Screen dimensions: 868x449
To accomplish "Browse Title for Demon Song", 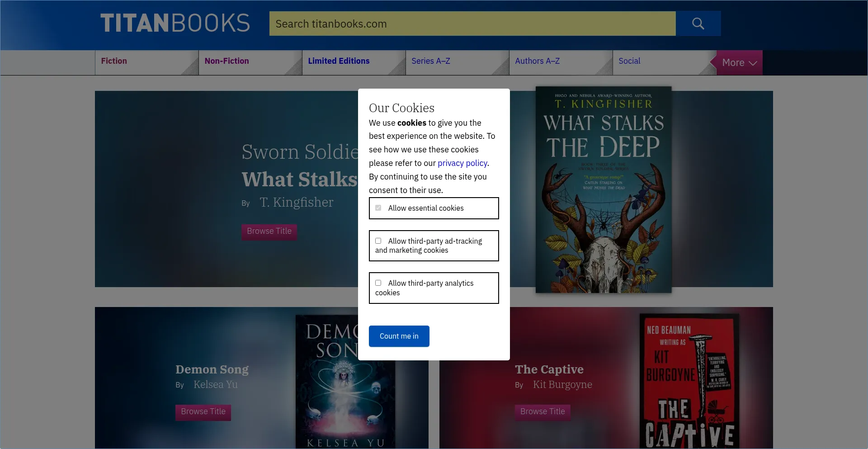I will click(203, 412).
